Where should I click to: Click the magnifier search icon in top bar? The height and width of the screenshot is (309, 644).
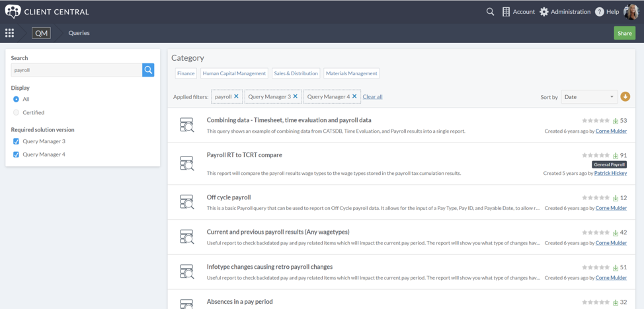tap(490, 11)
